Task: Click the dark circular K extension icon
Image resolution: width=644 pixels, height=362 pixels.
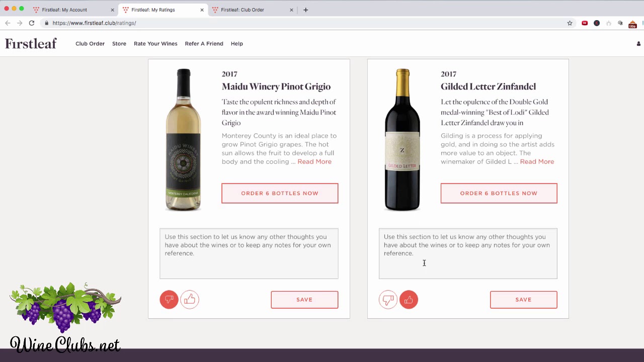Action: (x=597, y=23)
